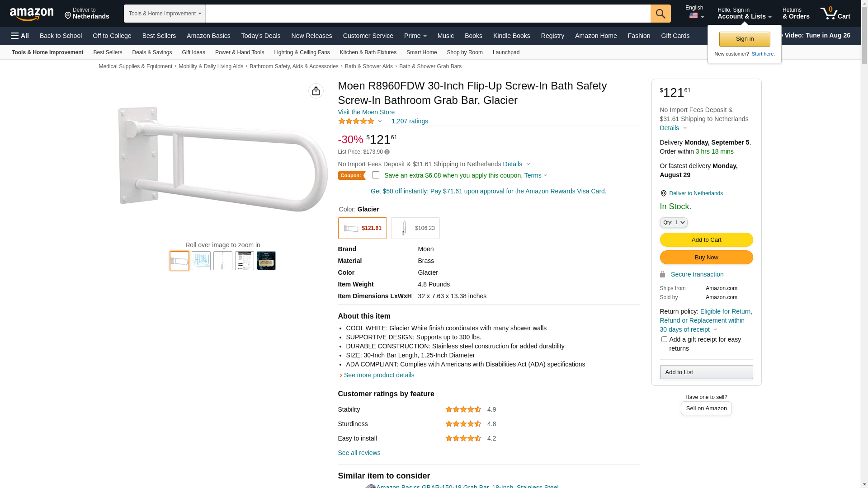
Task: Open the Qty quantity dropdown
Action: [674, 222]
